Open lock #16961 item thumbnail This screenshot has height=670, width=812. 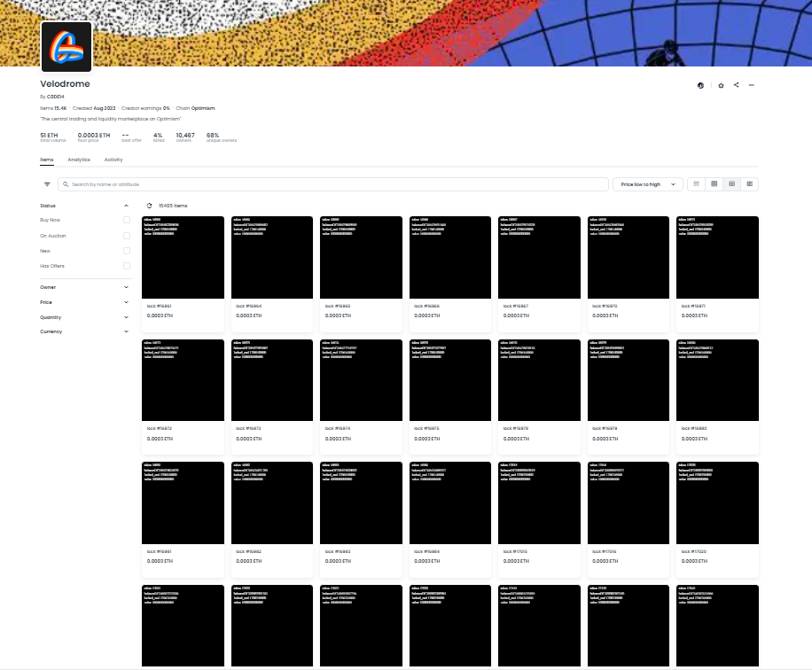coord(183,257)
